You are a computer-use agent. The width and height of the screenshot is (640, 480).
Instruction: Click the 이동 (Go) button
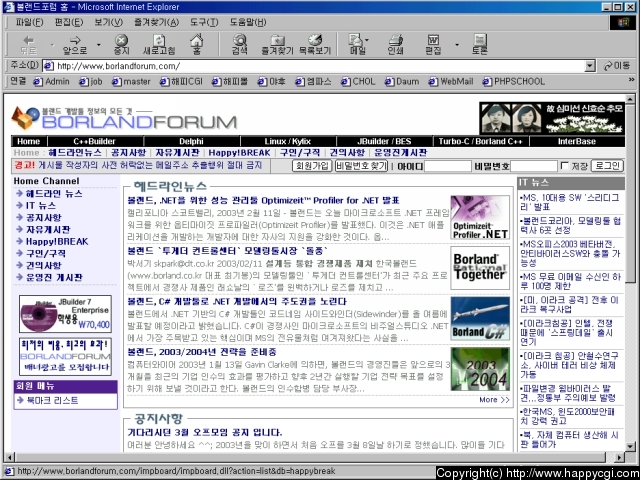pyautogui.click(x=617, y=66)
